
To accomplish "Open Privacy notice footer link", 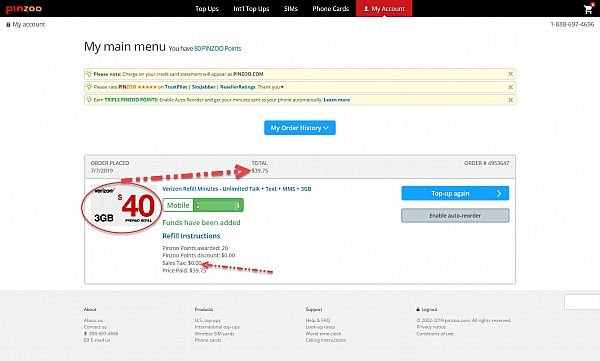I will [x=431, y=327].
